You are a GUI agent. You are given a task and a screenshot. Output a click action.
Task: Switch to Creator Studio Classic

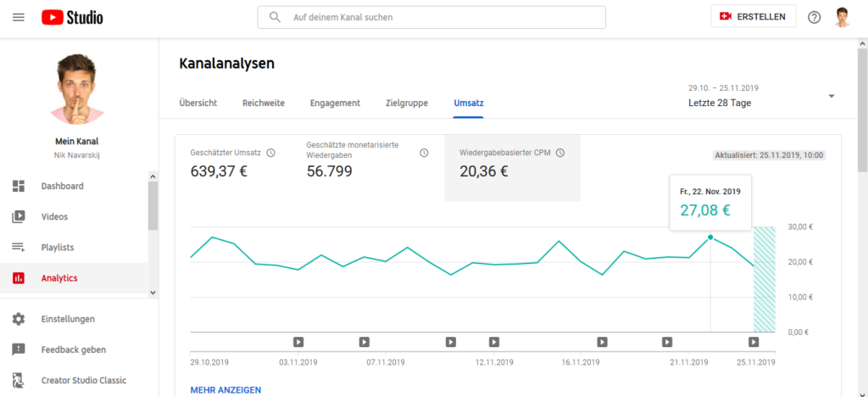pos(79,380)
